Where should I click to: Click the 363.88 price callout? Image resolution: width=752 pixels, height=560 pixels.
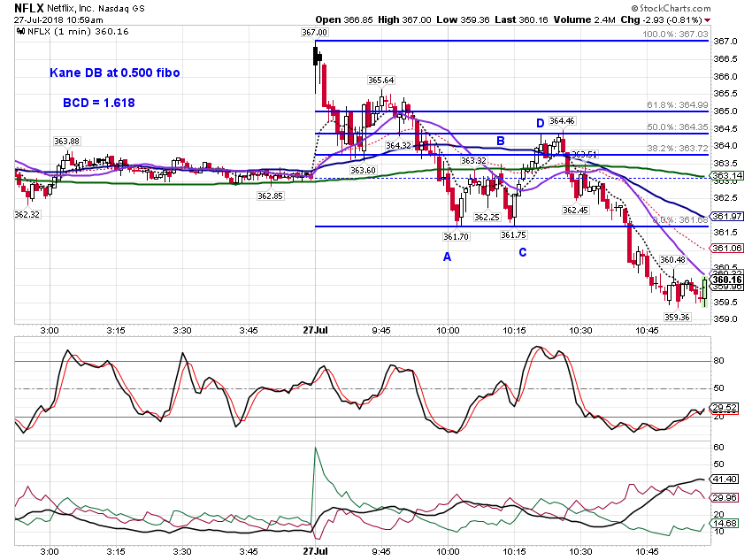tap(66, 142)
